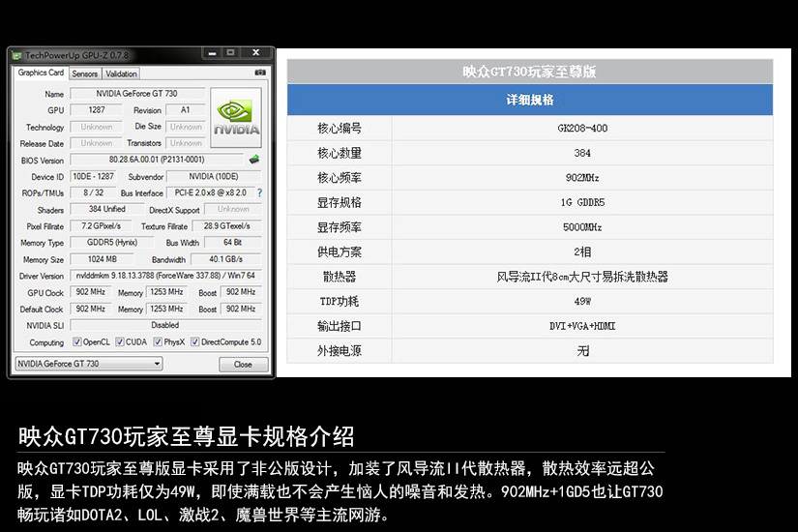Click the DVI+VGA+HDMI cell

click(582, 326)
